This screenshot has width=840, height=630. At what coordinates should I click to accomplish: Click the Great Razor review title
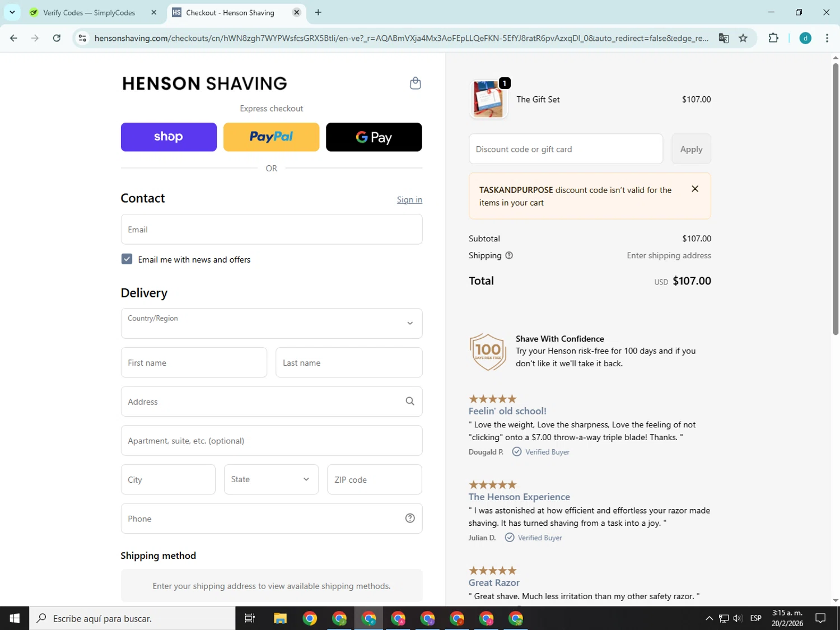494,582
